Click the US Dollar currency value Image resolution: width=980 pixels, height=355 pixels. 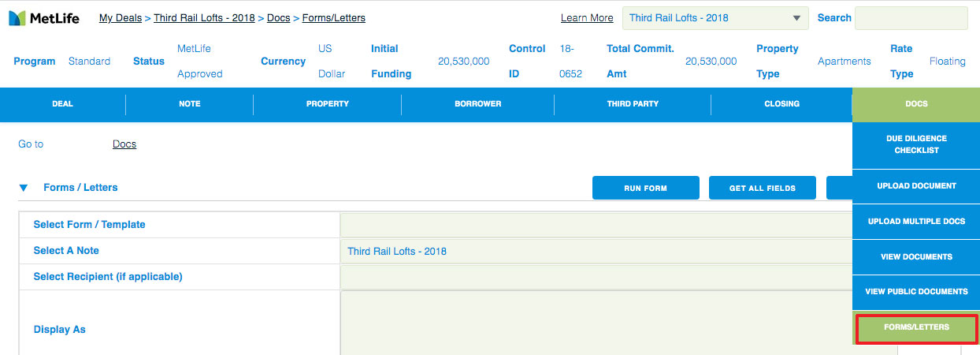pos(332,62)
